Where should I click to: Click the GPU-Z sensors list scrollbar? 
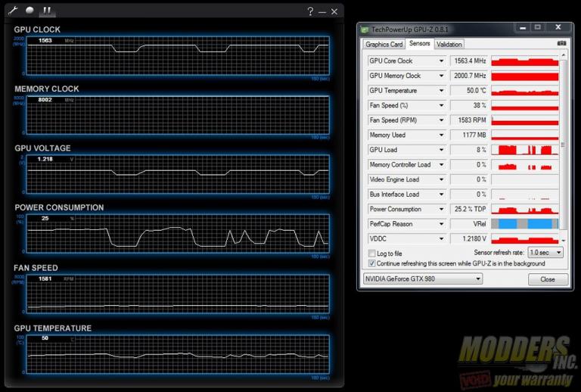click(x=563, y=151)
